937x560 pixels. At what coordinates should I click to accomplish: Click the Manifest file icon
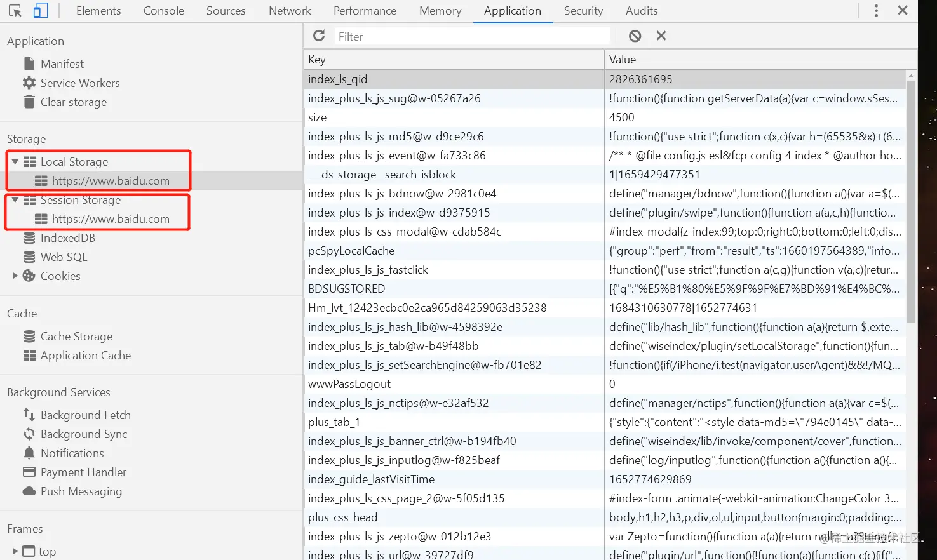click(29, 63)
